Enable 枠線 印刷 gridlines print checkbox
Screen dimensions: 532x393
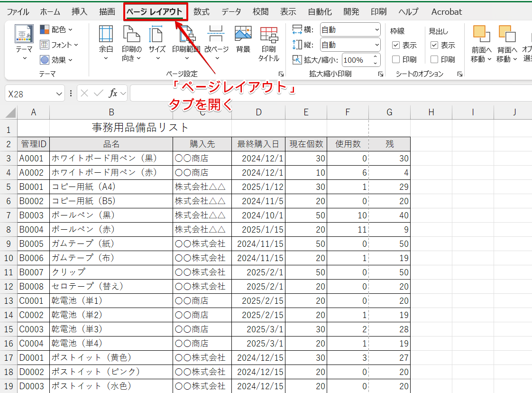click(396, 59)
